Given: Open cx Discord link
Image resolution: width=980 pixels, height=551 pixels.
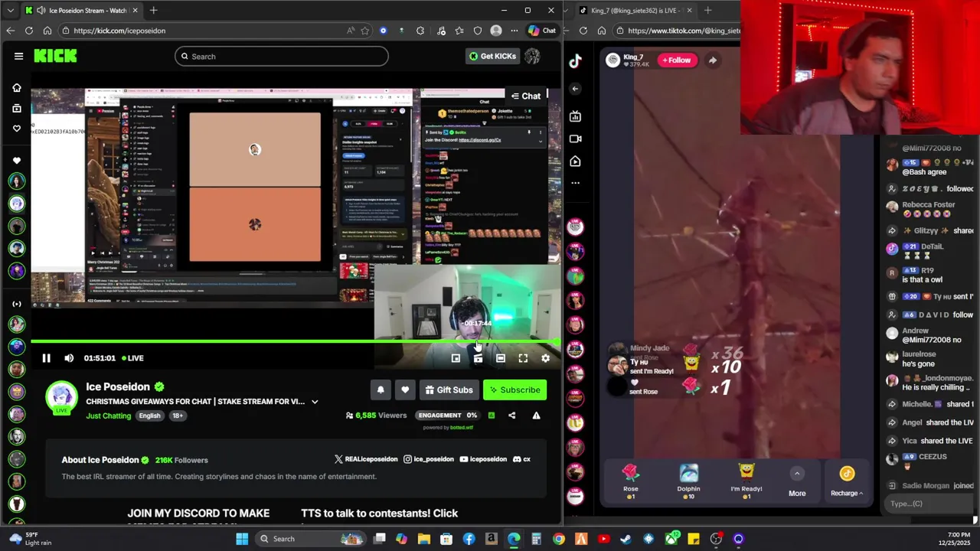Looking at the screenshot, I should point(521,459).
